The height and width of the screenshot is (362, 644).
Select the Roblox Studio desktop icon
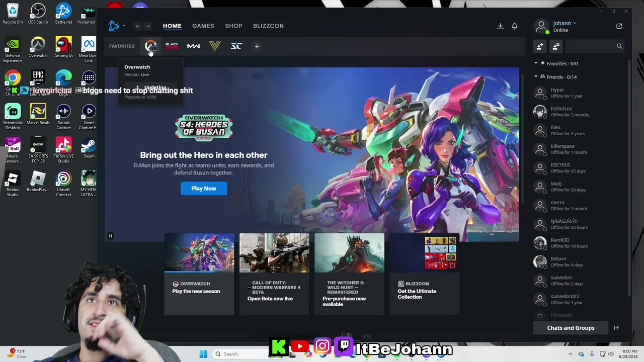[x=13, y=184]
